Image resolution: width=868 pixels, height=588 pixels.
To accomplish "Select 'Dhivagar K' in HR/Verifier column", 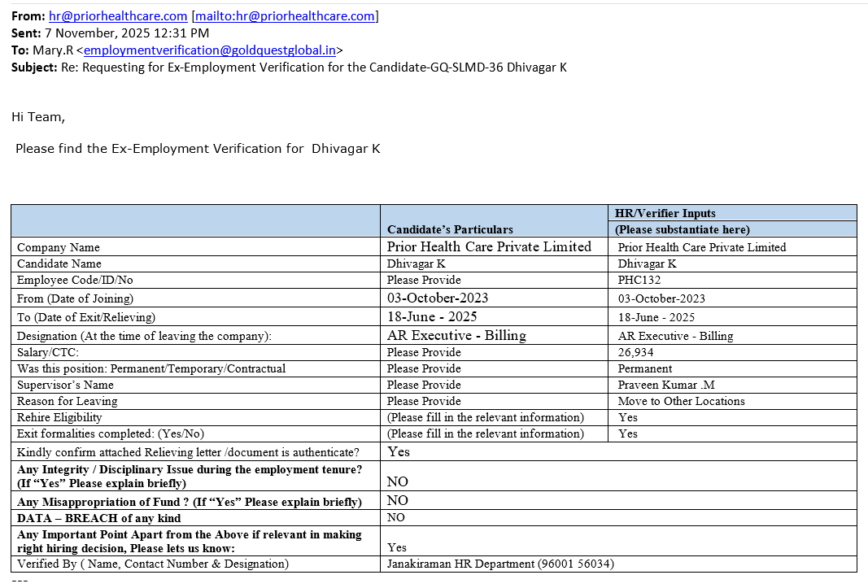I will [x=647, y=264].
